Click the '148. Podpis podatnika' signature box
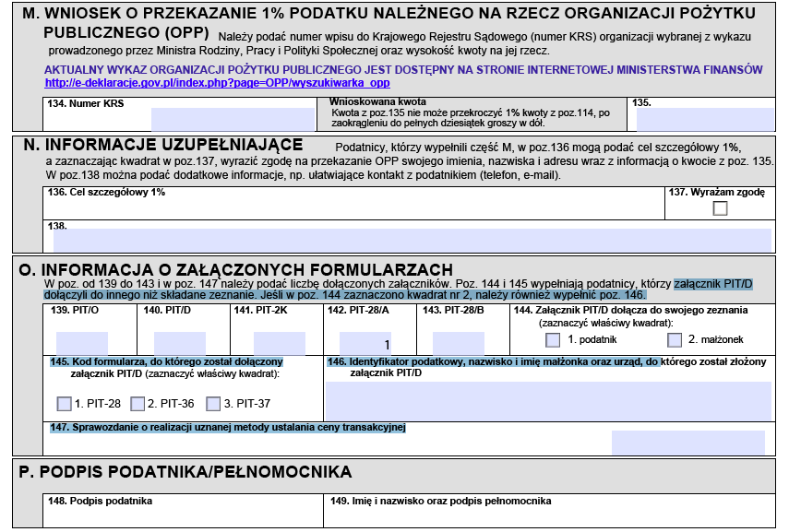The height and width of the screenshot is (532, 789). click(183, 511)
